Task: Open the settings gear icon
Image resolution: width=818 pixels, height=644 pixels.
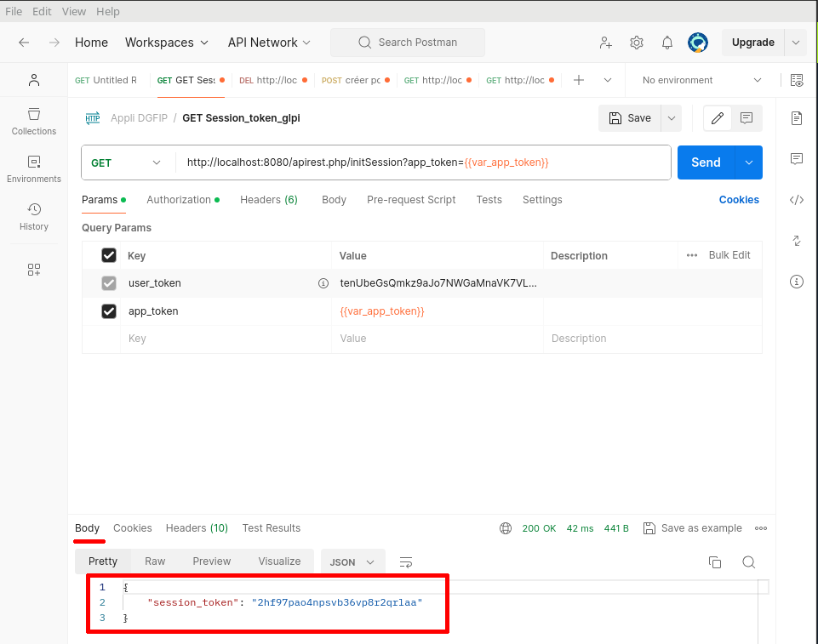Action: tap(637, 43)
